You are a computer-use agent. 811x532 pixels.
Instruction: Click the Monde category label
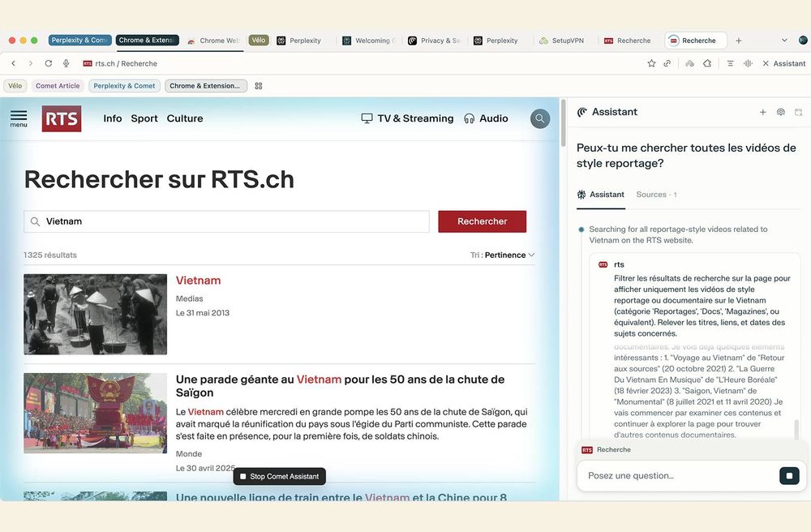[189, 453]
